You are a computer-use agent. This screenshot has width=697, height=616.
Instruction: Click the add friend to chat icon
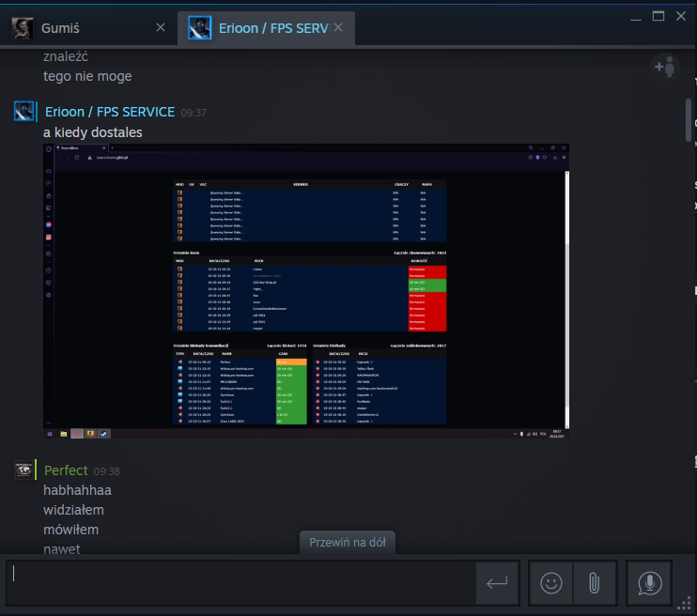click(x=664, y=67)
